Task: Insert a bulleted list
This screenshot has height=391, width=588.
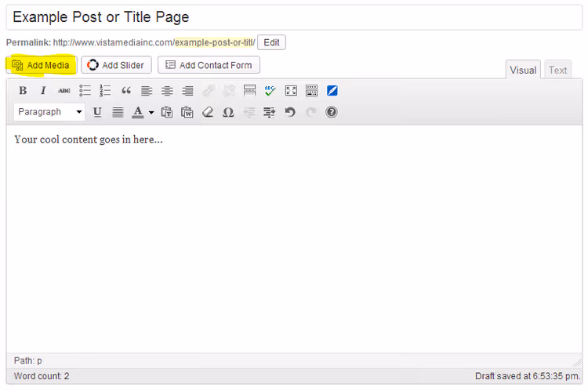Action: [85, 91]
